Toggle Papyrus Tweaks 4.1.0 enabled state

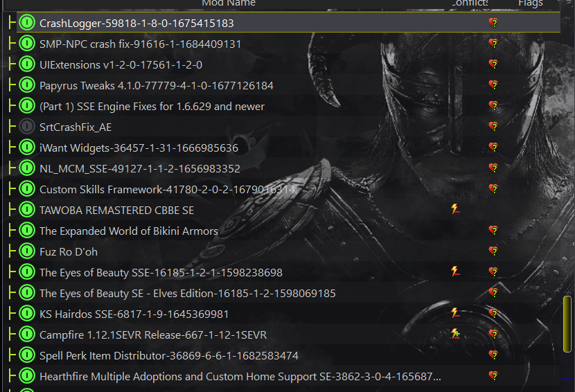click(27, 84)
